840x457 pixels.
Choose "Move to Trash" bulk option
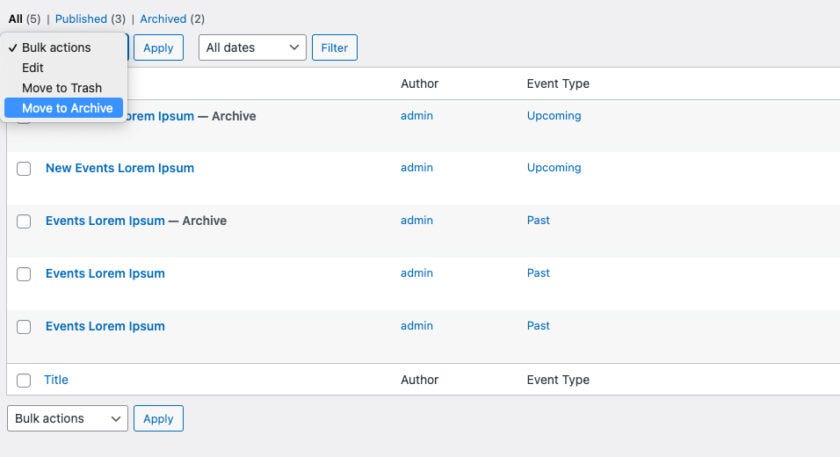pos(62,88)
